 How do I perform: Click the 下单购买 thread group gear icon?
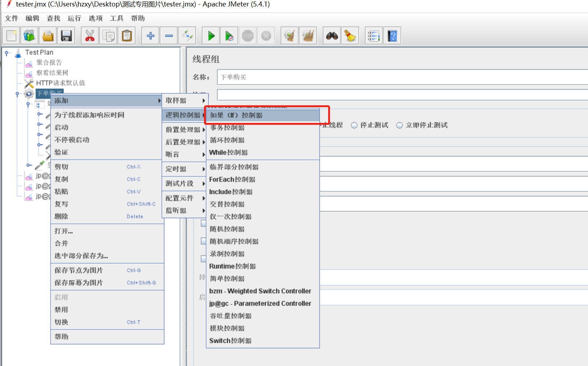click(x=29, y=94)
